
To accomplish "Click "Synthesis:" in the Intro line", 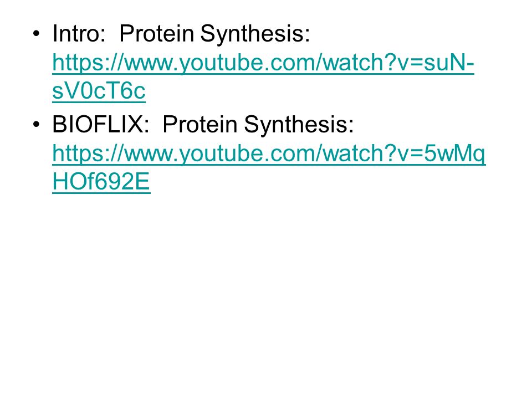I will (x=255, y=34).
